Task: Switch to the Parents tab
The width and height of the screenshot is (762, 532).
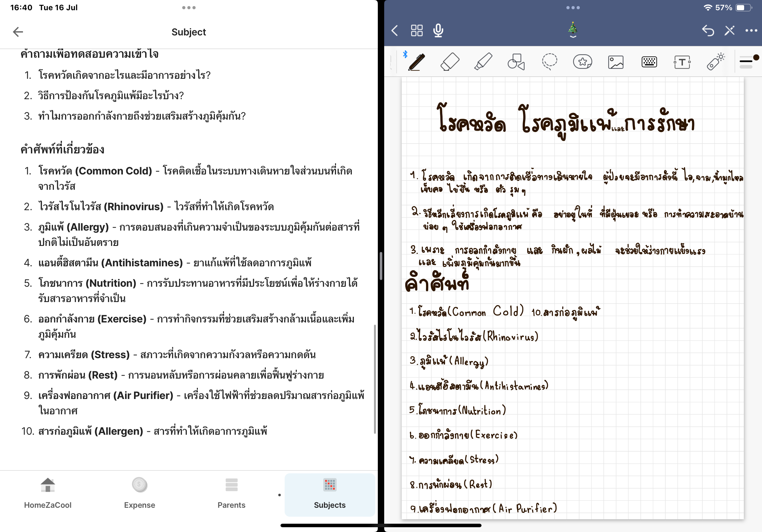Action: tap(232, 494)
